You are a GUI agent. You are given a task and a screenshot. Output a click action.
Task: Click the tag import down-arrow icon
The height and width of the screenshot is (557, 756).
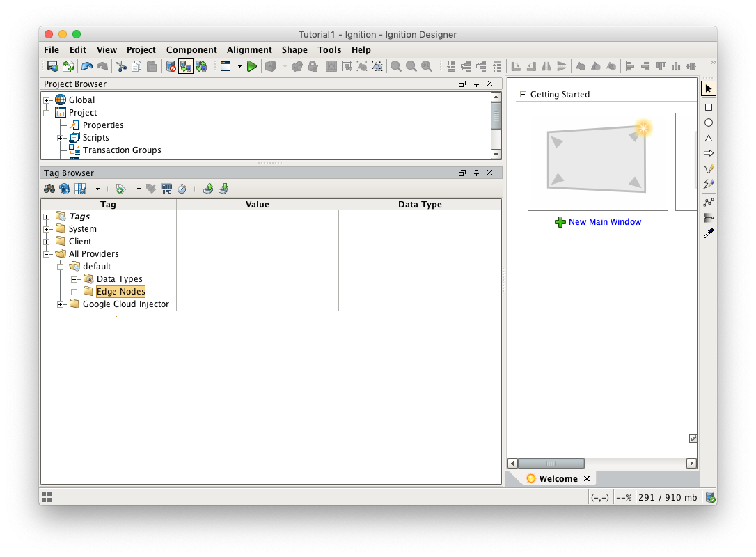click(223, 189)
